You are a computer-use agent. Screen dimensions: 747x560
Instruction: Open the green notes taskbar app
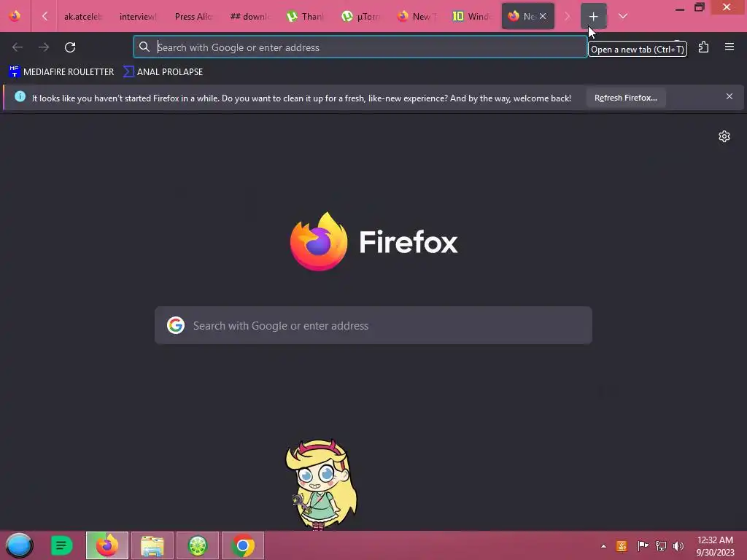click(61, 545)
